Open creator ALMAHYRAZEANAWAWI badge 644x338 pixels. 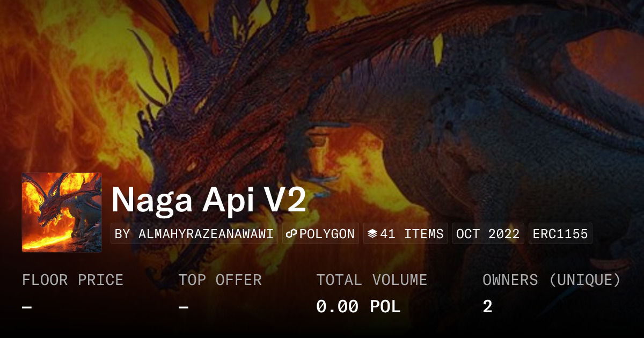(194, 234)
